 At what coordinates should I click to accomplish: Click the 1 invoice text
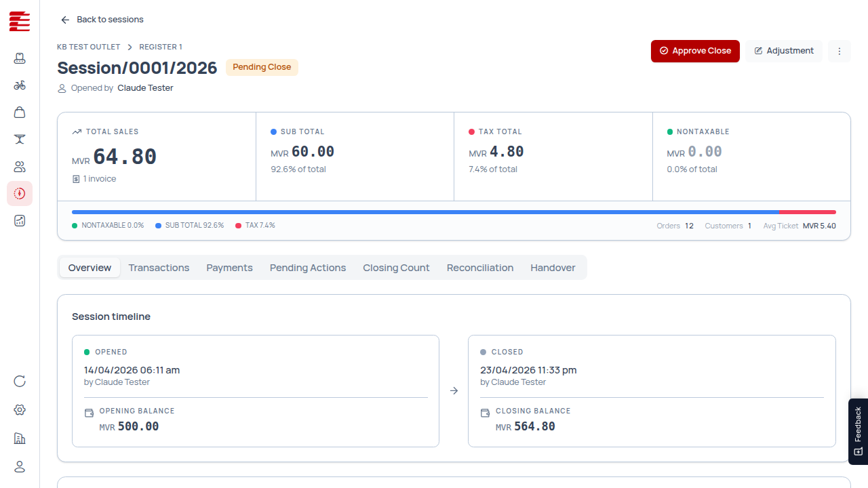[x=100, y=179]
